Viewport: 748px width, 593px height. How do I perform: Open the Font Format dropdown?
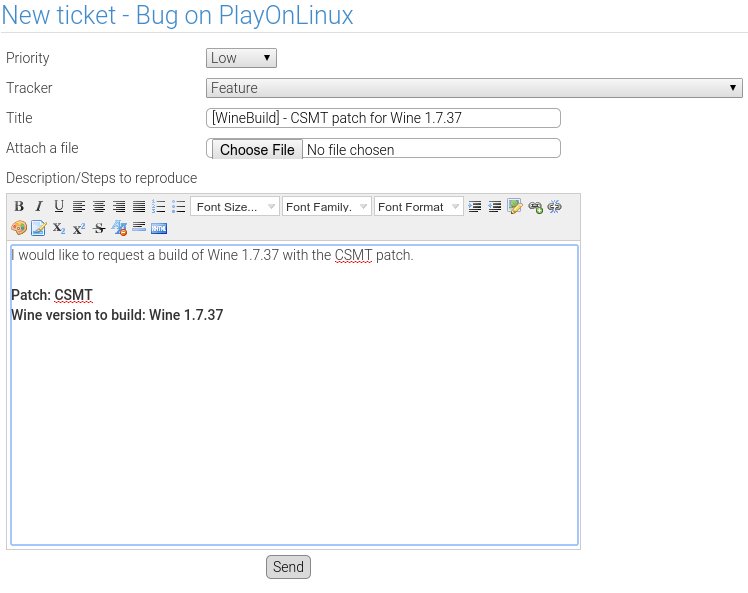[x=418, y=207]
